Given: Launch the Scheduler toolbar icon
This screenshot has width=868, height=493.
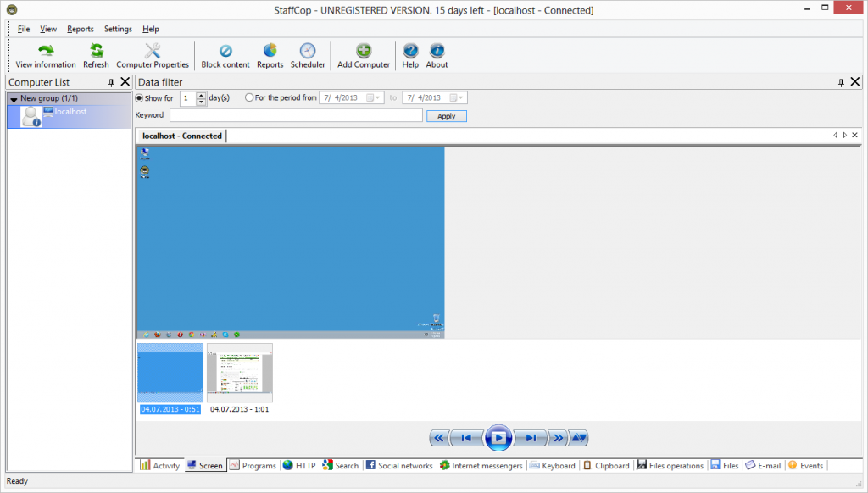Looking at the screenshot, I should [x=308, y=52].
